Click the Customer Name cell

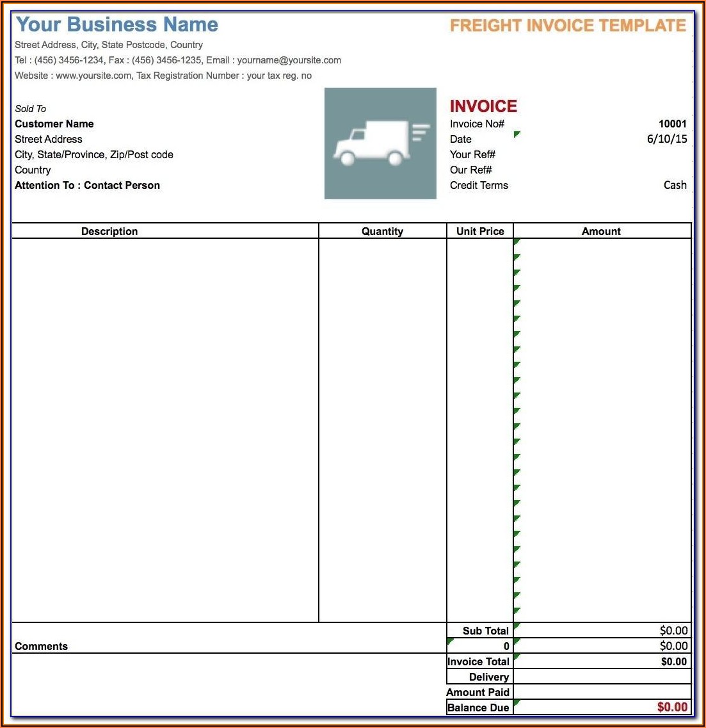[x=54, y=124]
